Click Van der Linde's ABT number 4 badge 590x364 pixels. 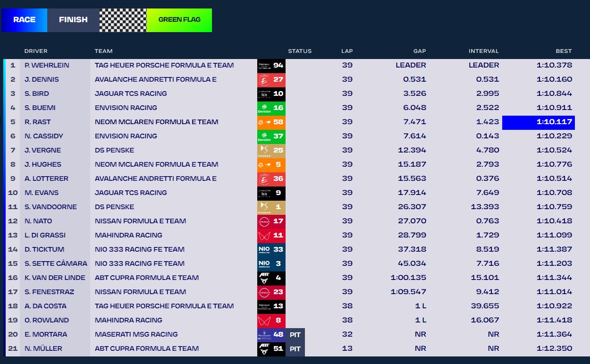tap(271, 278)
